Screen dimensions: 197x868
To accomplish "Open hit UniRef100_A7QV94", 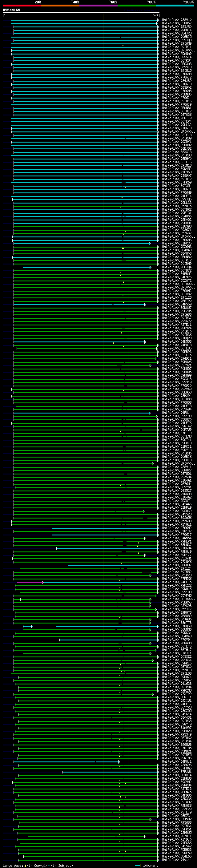I will coord(176,640).
